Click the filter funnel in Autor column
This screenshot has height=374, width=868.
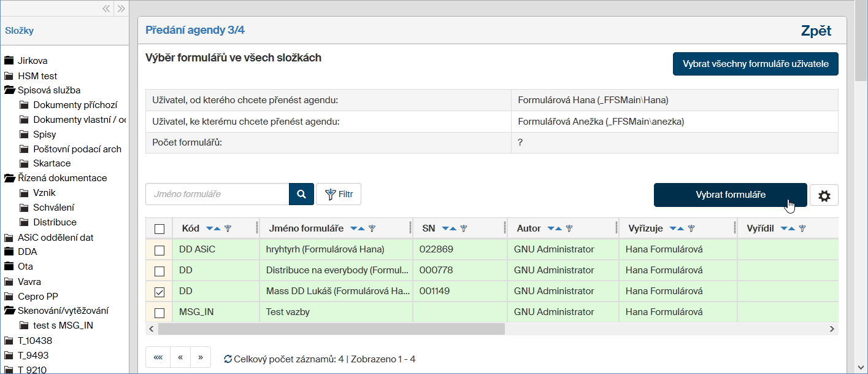click(x=569, y=228)
